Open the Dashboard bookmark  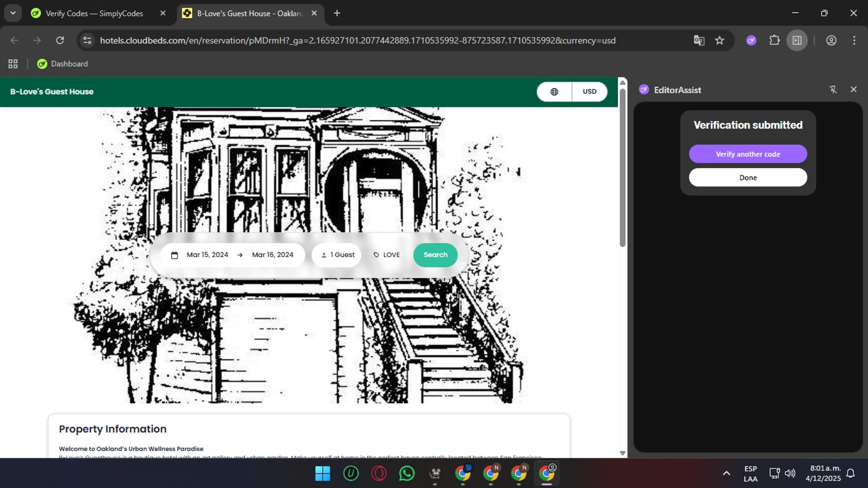(62, 64)
